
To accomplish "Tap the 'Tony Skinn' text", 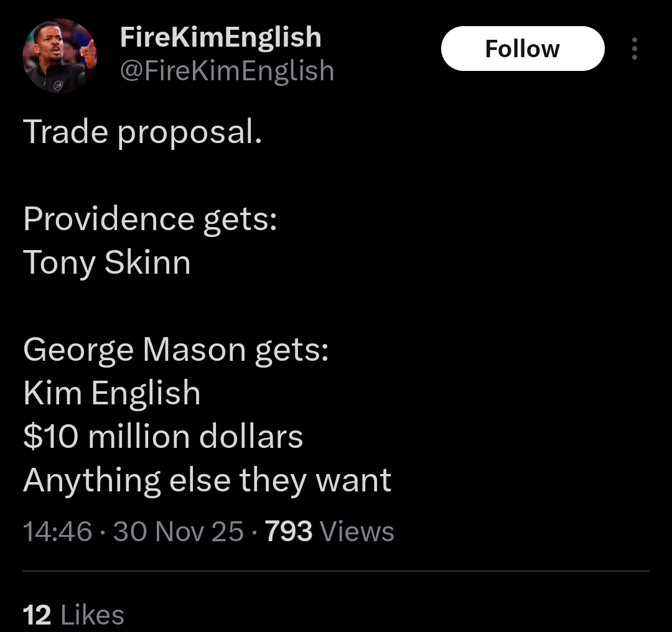I will point(107,262).
